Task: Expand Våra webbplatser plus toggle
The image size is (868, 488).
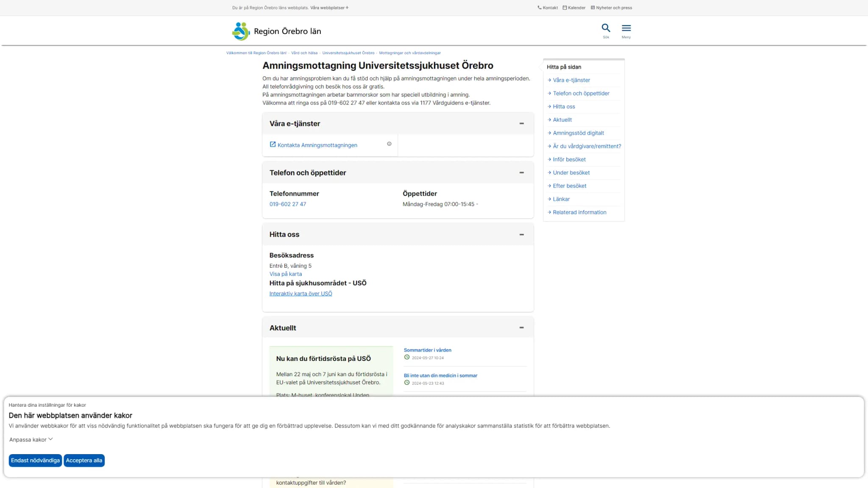Action: click(x=347, y=8)
